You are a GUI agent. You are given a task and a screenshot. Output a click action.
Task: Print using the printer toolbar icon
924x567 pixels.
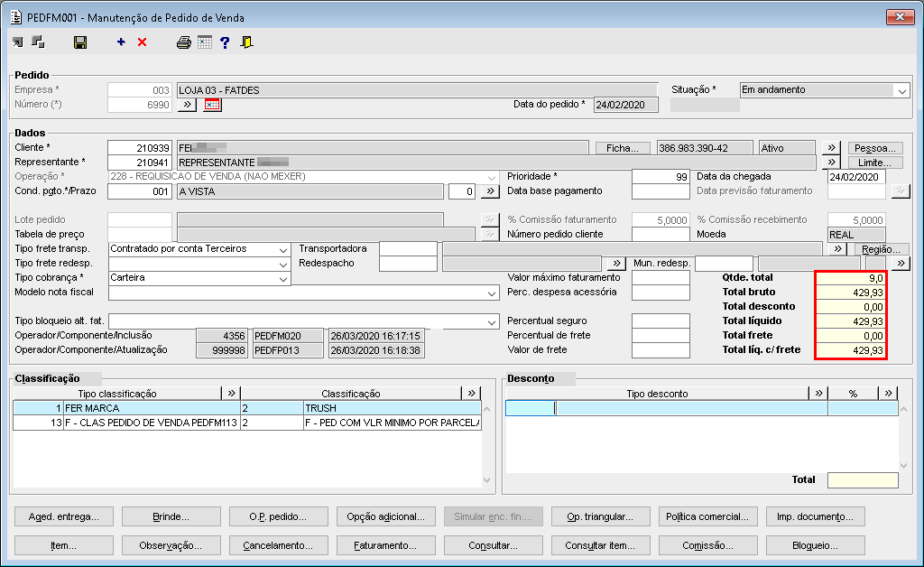[183, 42]
